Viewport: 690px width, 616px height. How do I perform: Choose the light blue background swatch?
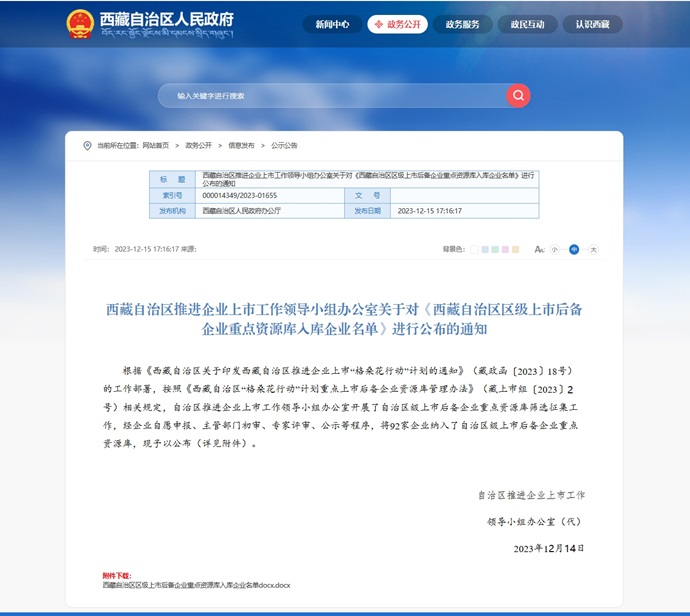[485, 249]
